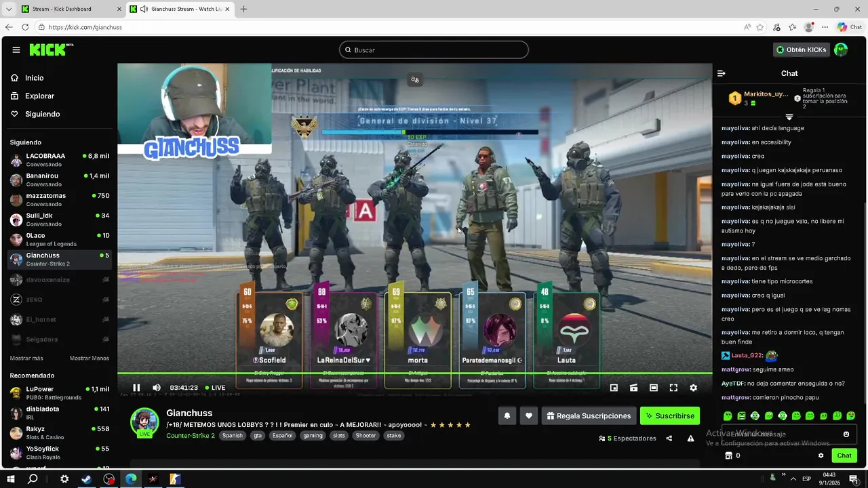This screenshot has width=868, height=488.
Task: Open a new browser tab
Action: click(243, 9)
